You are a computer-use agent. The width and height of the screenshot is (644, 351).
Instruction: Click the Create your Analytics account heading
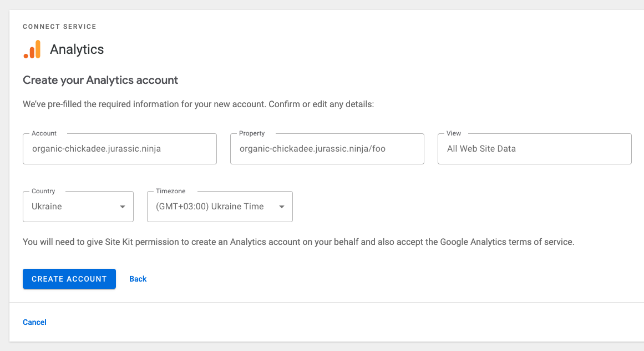[100, 80]
